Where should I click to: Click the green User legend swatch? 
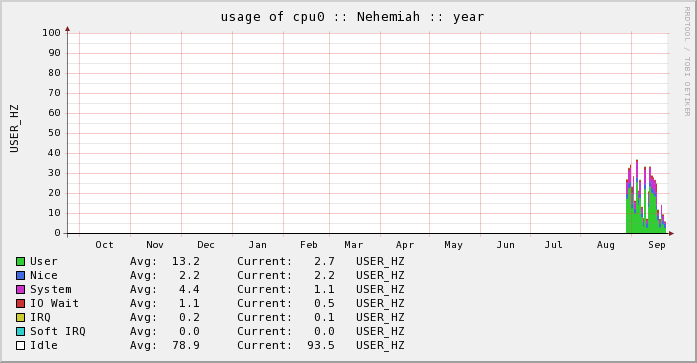(20, 261)
